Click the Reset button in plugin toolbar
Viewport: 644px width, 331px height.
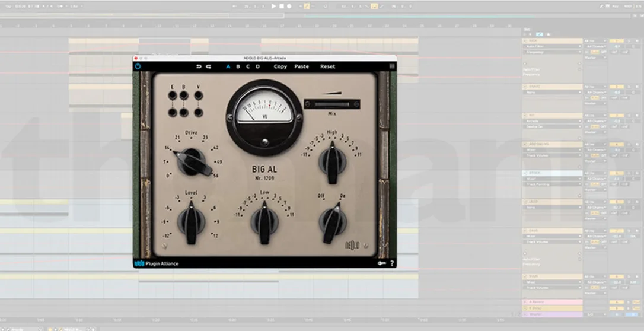[x=328, y=66]
